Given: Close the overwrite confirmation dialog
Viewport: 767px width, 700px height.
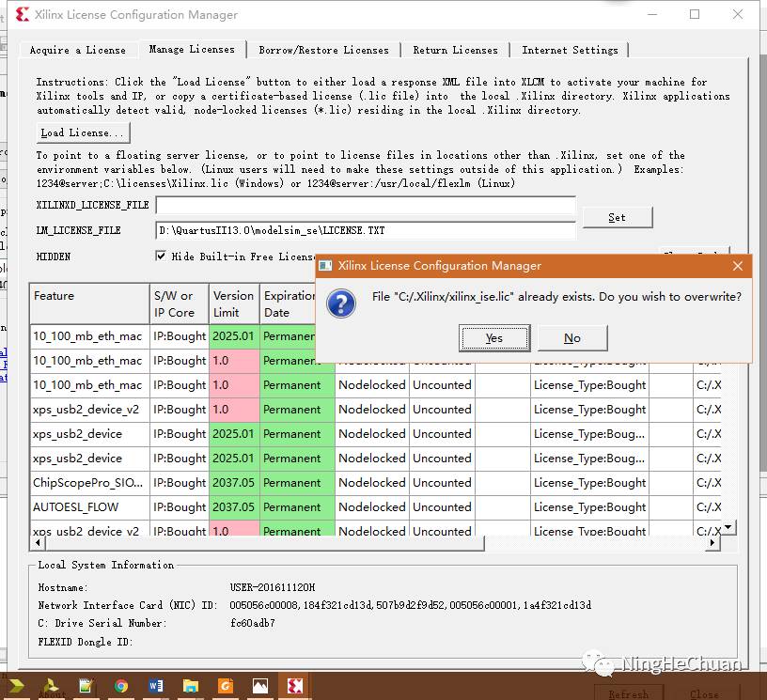Looking at the screenshot, I should click(738, 266).
